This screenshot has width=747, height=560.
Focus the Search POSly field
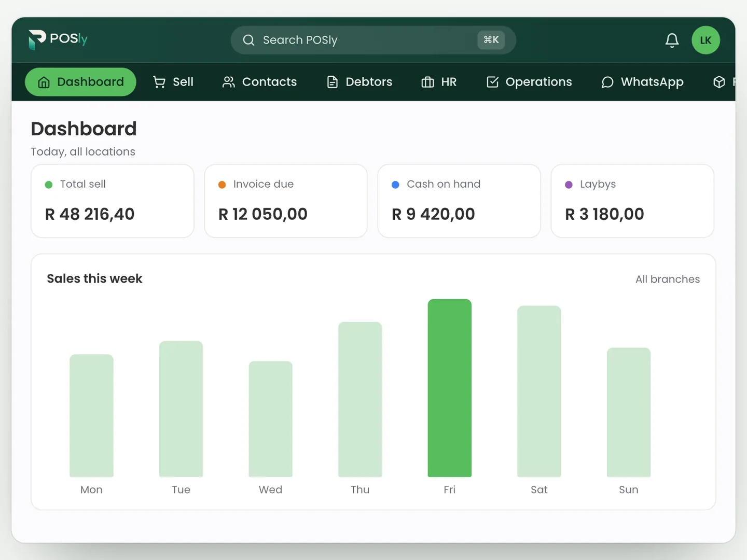tap(373, 40)
